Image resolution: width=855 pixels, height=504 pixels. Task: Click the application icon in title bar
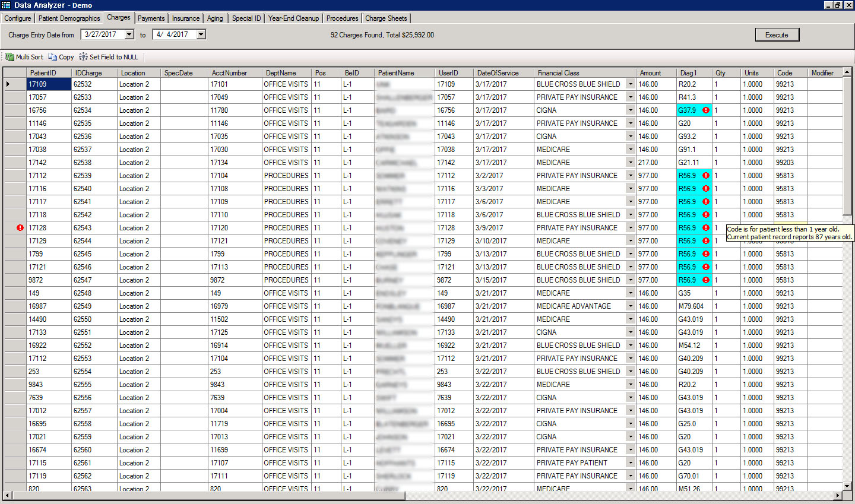pos(6,5)
